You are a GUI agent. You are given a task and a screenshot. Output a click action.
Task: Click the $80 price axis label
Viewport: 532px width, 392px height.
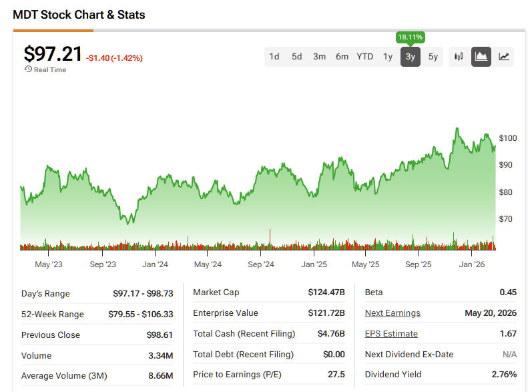[505, 192]
